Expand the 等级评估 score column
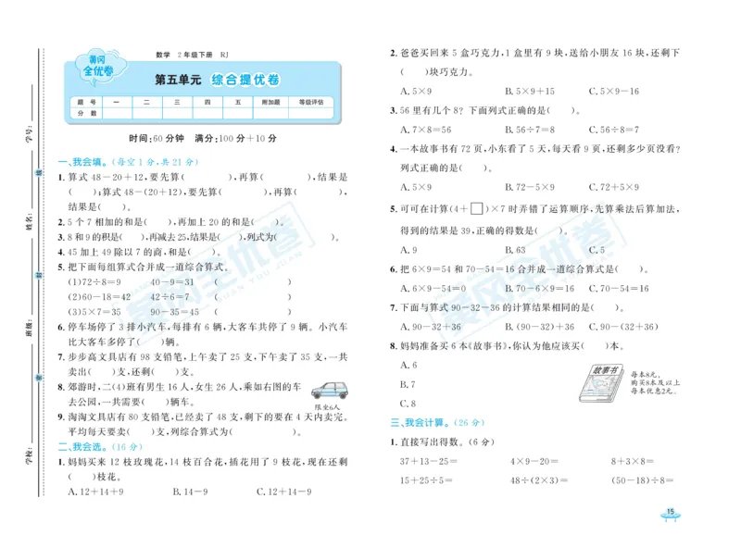The image size is (741, 560). (x=310, y=101)
